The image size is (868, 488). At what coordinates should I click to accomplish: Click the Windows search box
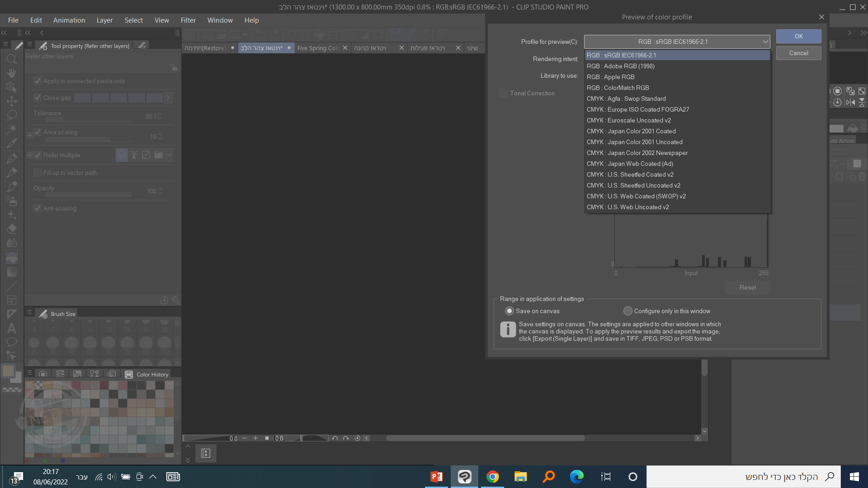click(744, 477)
